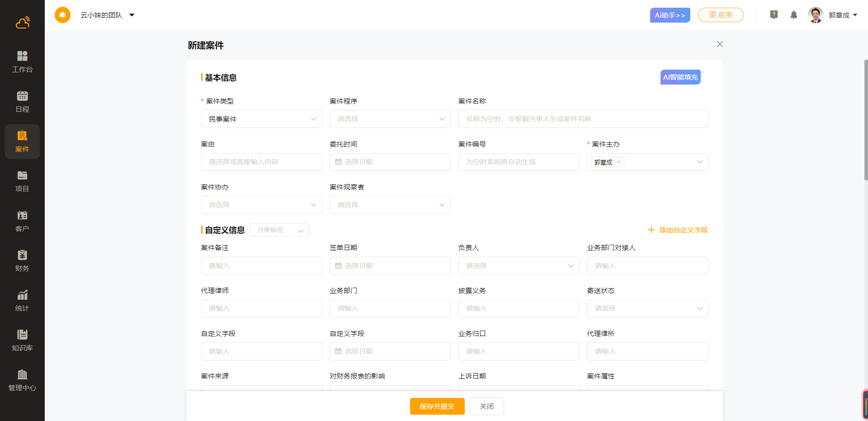Image resolution: width=868 pixels, height=421 pixels.
Task: Open 统计 statistics chart icon
Action: [x=22, y=300]
